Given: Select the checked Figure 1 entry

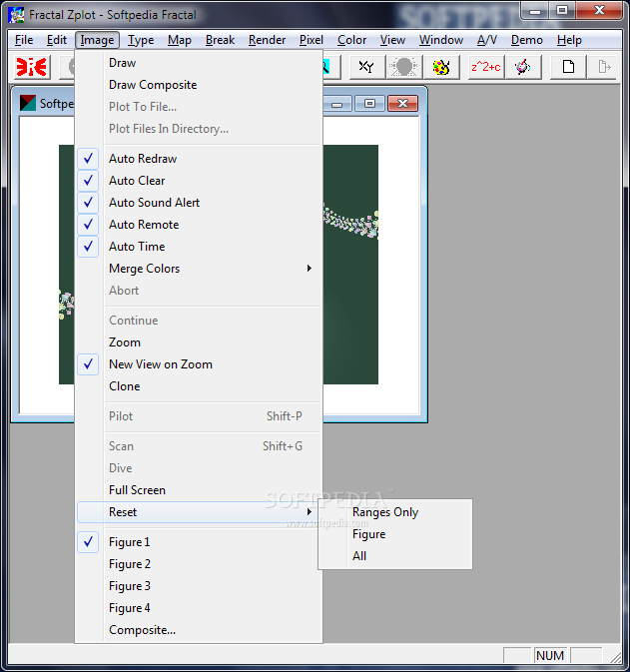Looking at the screenshot, I should point(200,542).
